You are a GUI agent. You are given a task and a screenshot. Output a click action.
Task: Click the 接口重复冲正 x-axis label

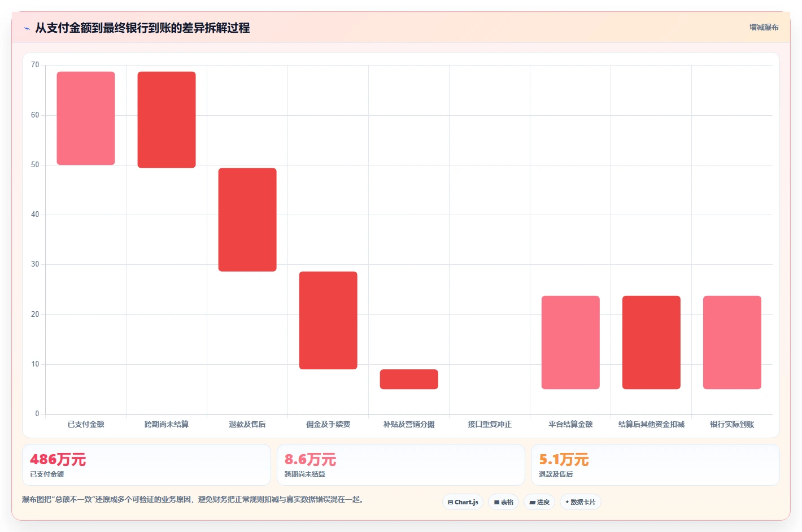click(490, 424)
